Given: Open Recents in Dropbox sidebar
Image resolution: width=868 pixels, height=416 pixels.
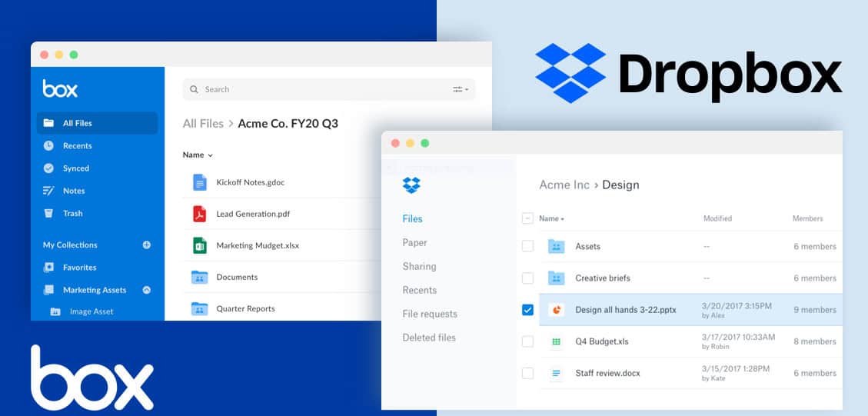Looking at the screenshot, I should point(420,290).
